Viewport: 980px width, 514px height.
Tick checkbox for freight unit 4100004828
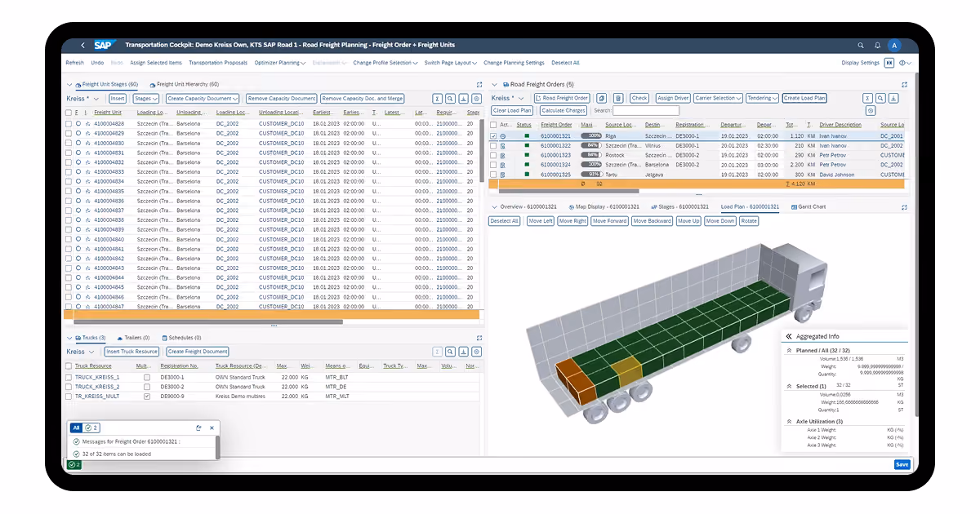coord(69,123)
